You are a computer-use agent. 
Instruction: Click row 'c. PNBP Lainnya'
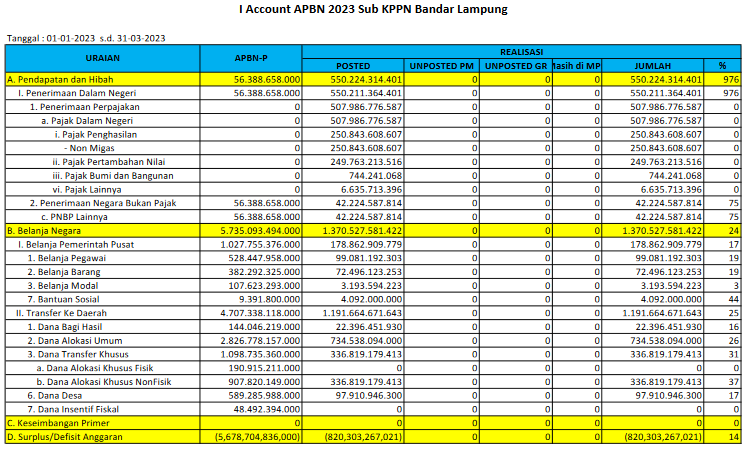pos(373,217)
